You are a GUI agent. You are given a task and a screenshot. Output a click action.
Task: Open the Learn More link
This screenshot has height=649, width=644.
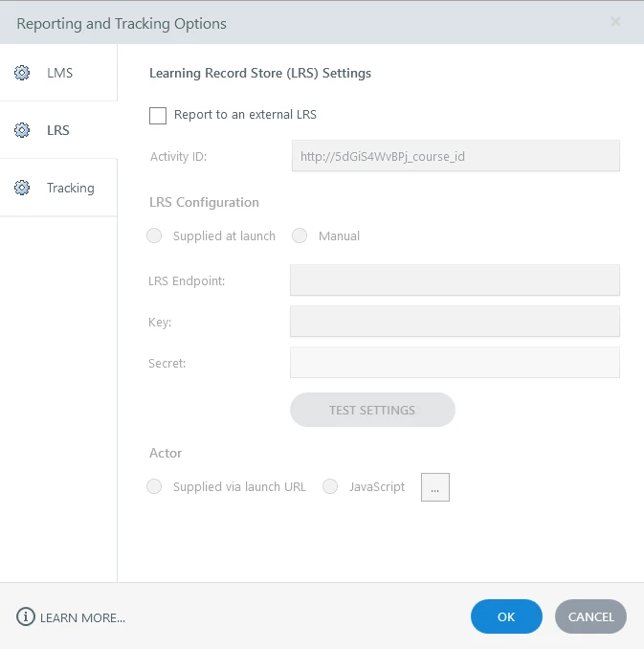click(82, 618)
